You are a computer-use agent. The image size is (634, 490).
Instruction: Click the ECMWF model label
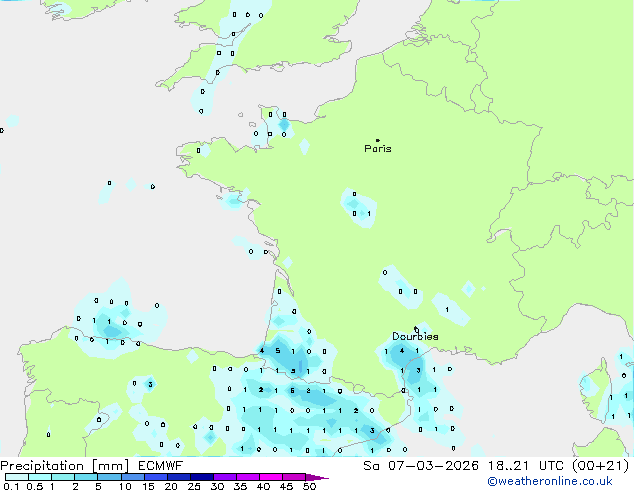coord(161,466)
